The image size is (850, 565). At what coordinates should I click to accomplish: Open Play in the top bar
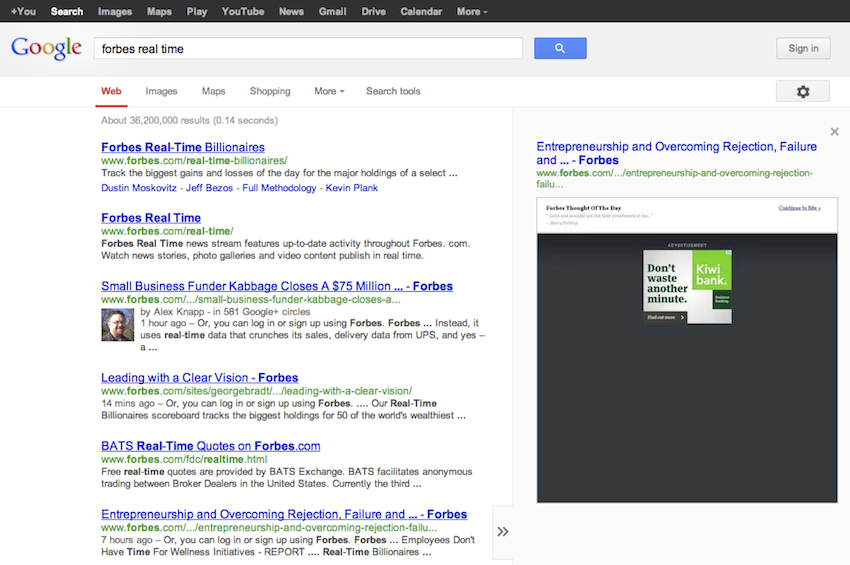point(197,11)
